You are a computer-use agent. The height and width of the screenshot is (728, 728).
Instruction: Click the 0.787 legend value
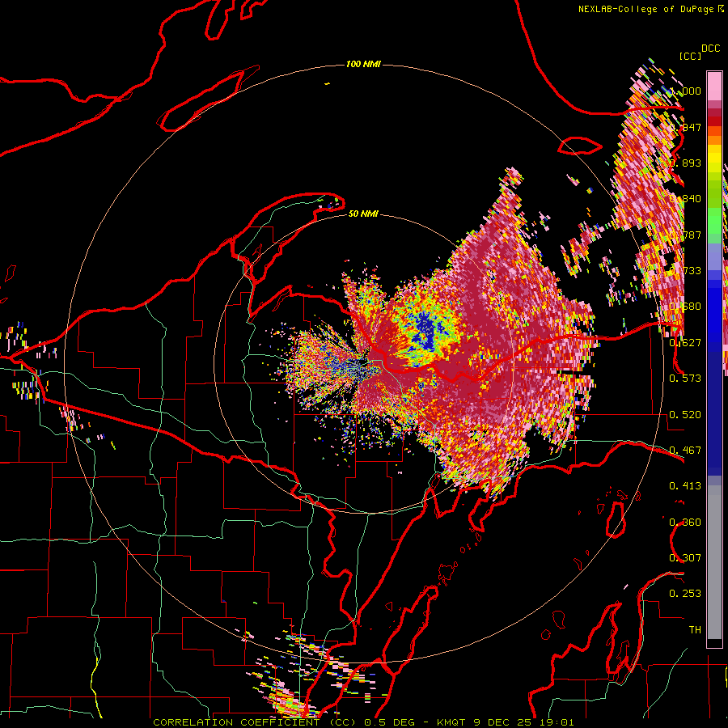[685, 235]
